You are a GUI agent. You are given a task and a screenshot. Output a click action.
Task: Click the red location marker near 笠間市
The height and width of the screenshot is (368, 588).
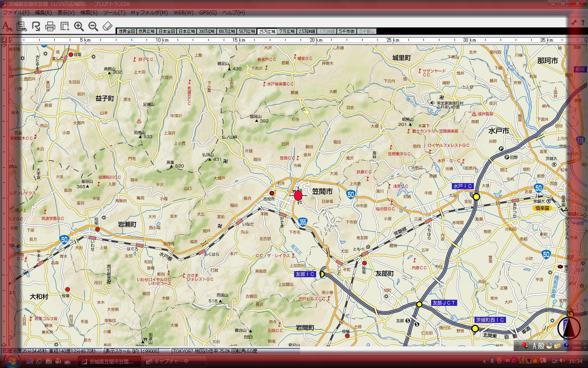pyautogui.click(x=298, y=196)
